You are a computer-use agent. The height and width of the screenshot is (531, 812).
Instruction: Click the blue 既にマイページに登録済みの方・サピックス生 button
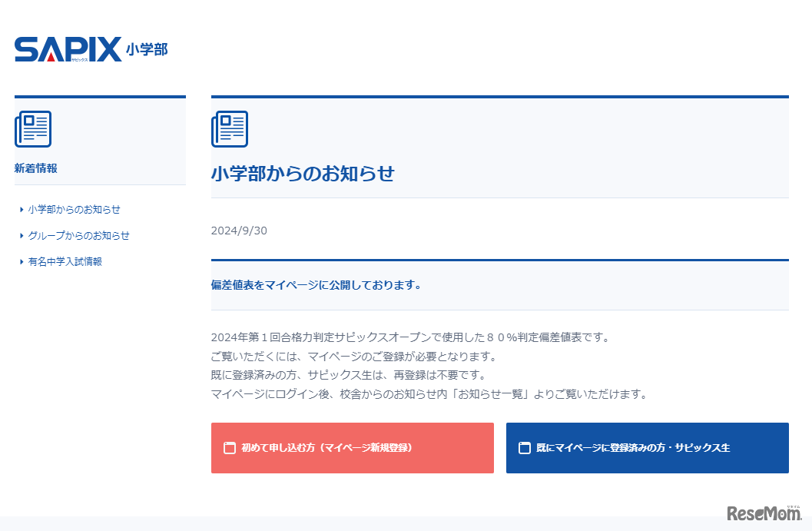[x=648, y=447]
